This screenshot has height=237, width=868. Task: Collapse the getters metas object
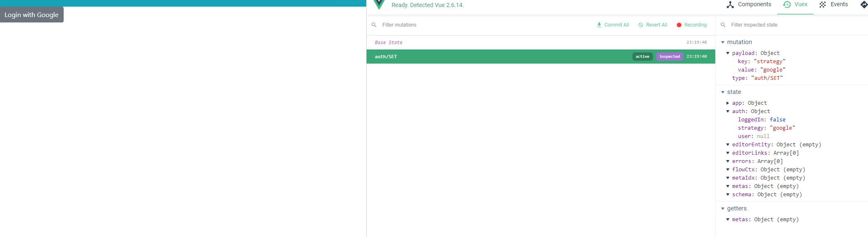pos(728,220)
